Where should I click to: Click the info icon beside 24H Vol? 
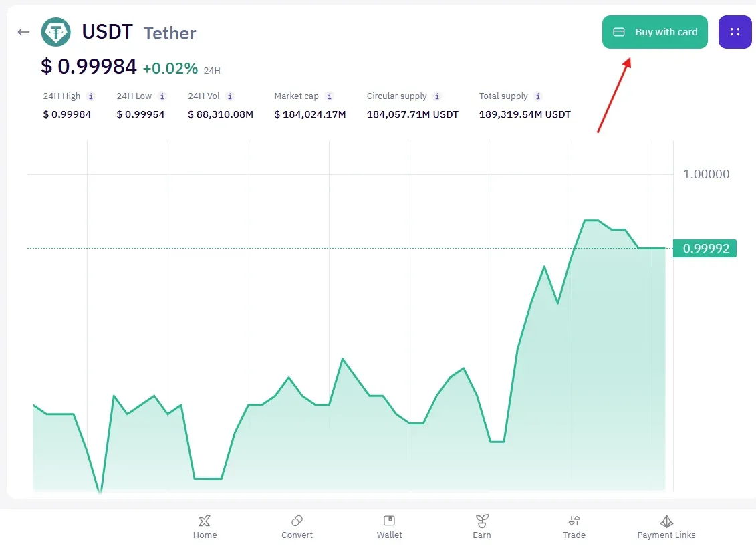pos(230,96)
